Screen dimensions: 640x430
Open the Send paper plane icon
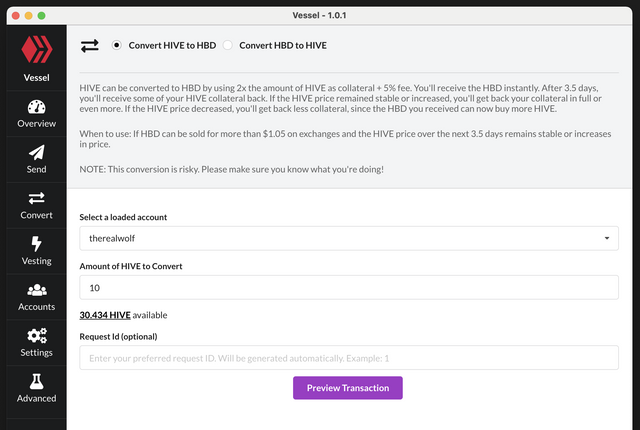(37, 153)
